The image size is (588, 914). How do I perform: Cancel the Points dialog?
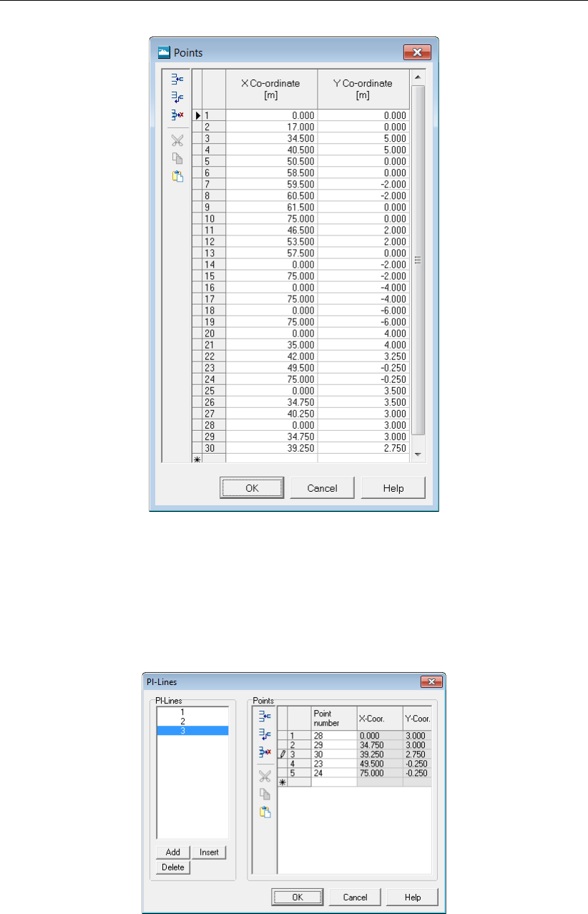[322, 488]
